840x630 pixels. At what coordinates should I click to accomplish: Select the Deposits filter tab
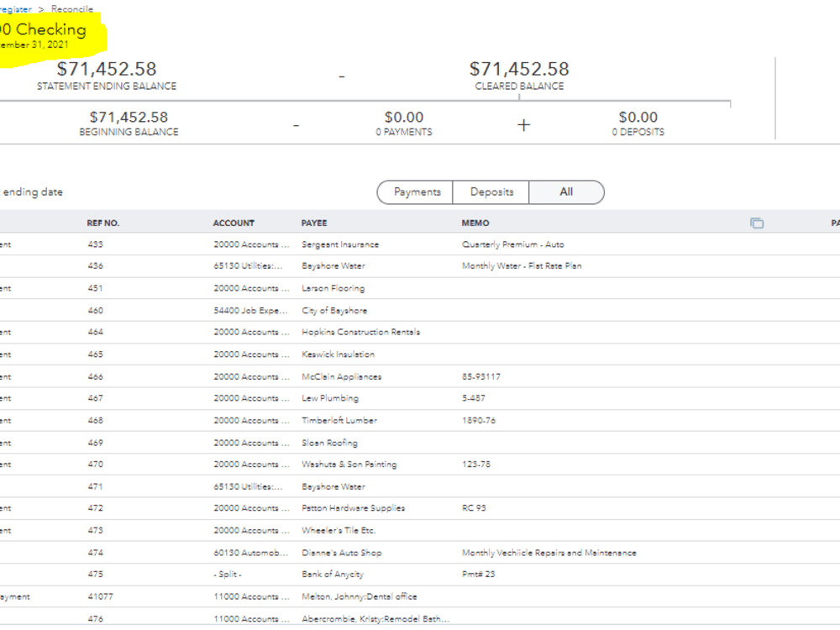491,192
